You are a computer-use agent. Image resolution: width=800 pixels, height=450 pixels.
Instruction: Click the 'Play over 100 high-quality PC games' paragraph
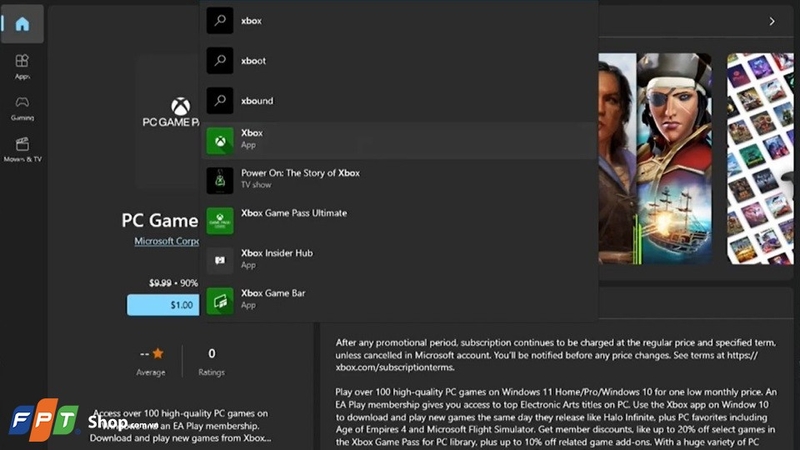556,417
